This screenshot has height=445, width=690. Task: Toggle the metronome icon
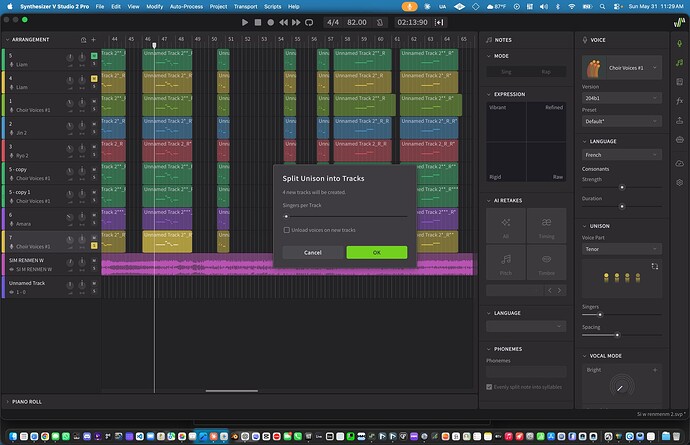[380, 22]
